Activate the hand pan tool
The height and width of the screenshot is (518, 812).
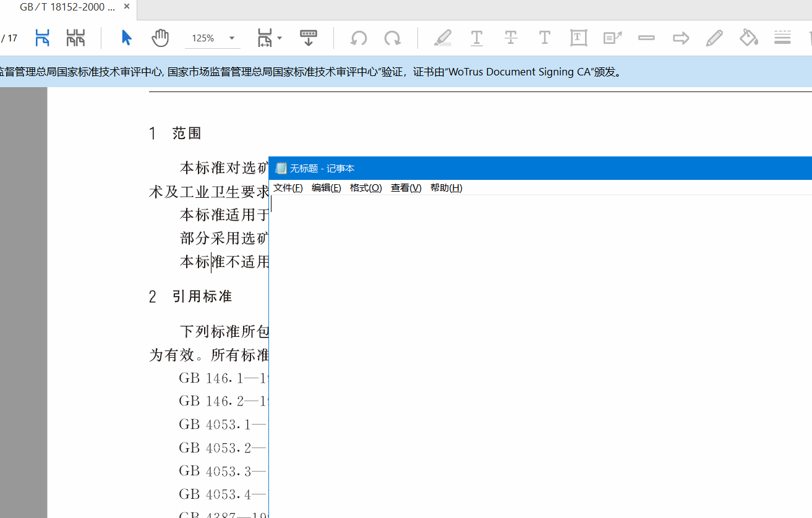click(160, 38)
